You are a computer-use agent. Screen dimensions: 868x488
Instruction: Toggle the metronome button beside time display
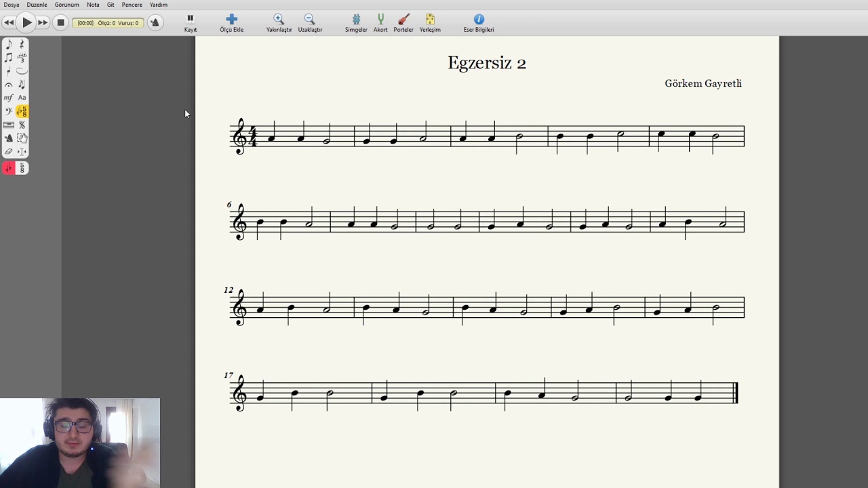coord(155,22)
